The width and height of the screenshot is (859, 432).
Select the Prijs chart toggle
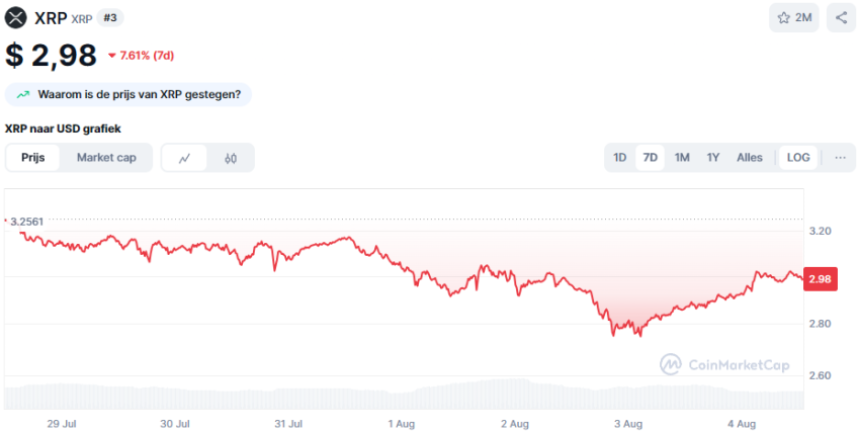click(x=33, y=157)
